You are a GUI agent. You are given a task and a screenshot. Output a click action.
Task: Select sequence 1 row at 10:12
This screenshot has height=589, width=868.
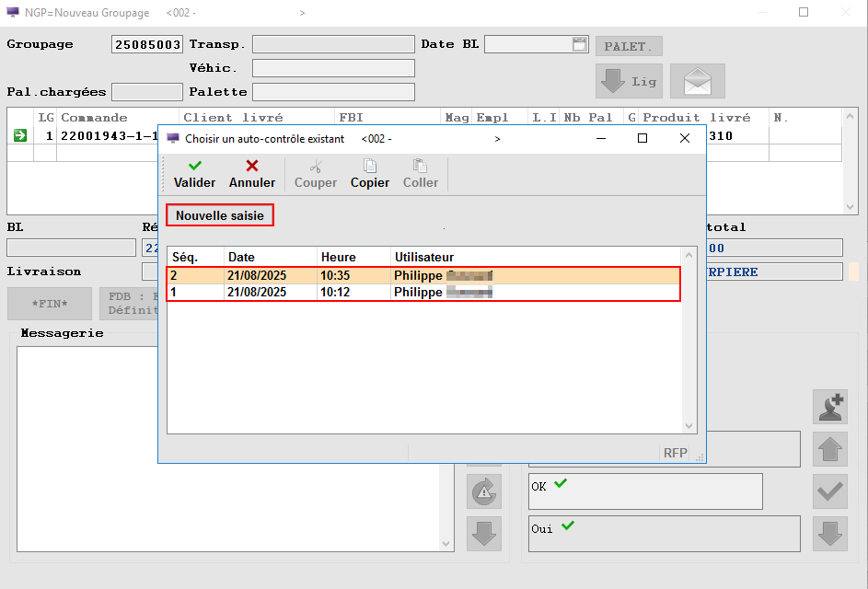pyautogui.click(x=423, y=293)
